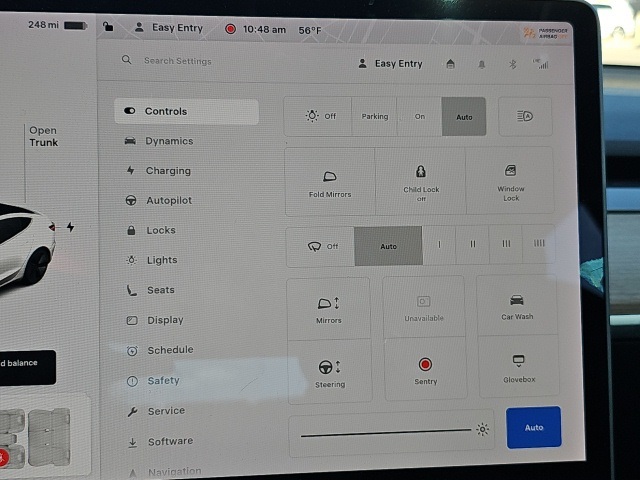Open the Schedule settings tab

click(x=160, y=350)
